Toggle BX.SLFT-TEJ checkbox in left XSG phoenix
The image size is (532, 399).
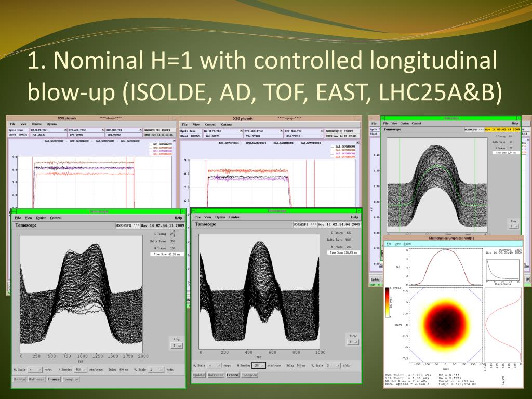(x=65, y=130)
